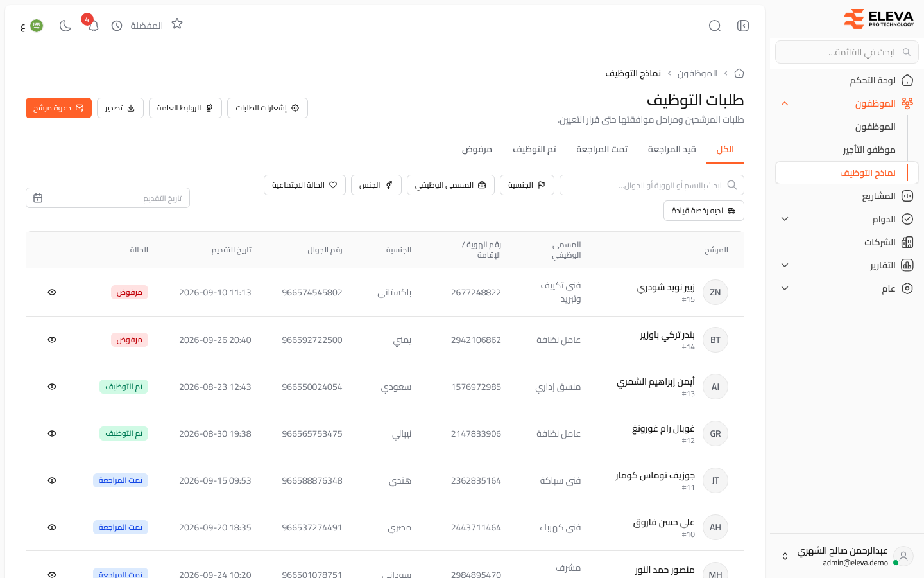Show أيمن إبراهيم الشمري details eye icon
The image size is (924, 578).
(52, 387)
